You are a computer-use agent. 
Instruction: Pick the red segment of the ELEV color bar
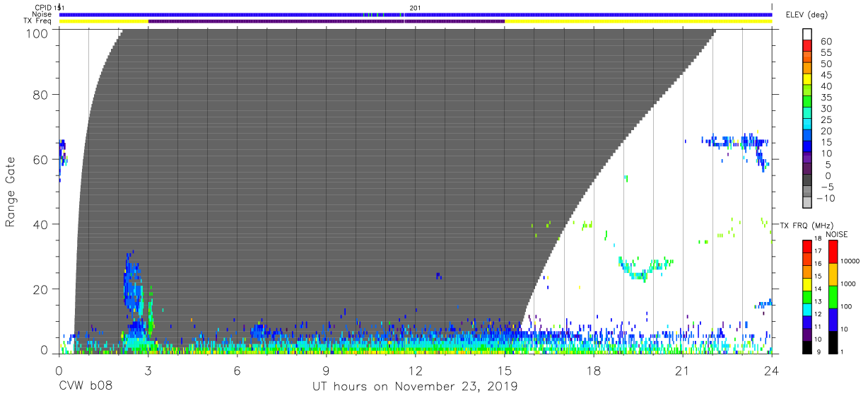[x=808, y=45]
